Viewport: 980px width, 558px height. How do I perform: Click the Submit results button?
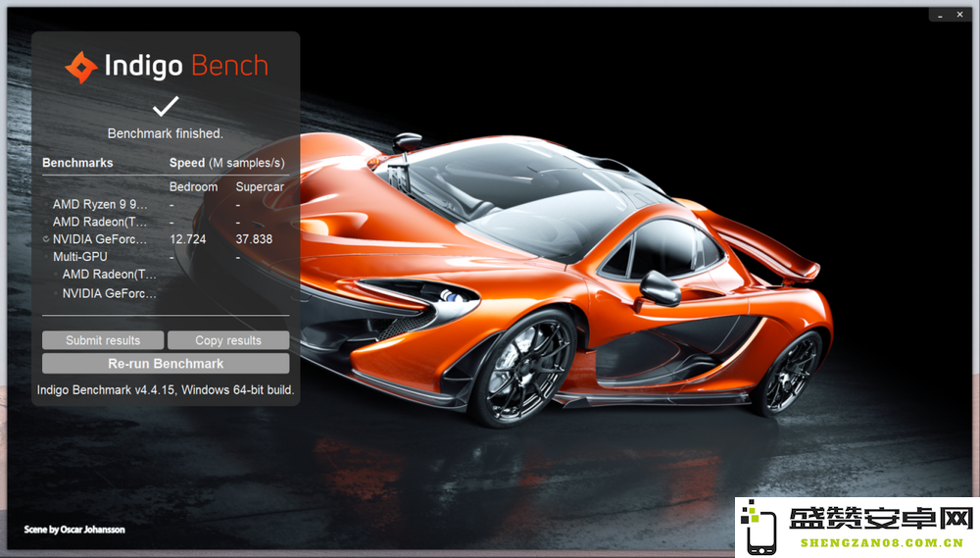[103, 340]
